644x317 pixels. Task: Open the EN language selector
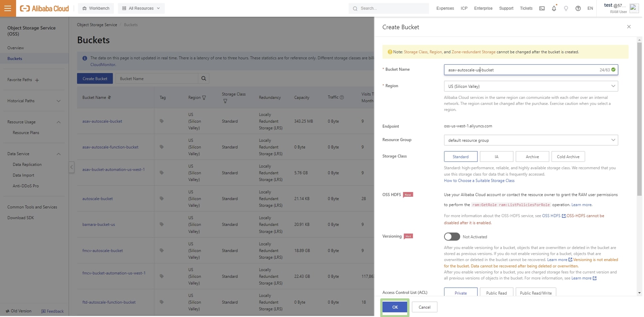tap(590, 8)
